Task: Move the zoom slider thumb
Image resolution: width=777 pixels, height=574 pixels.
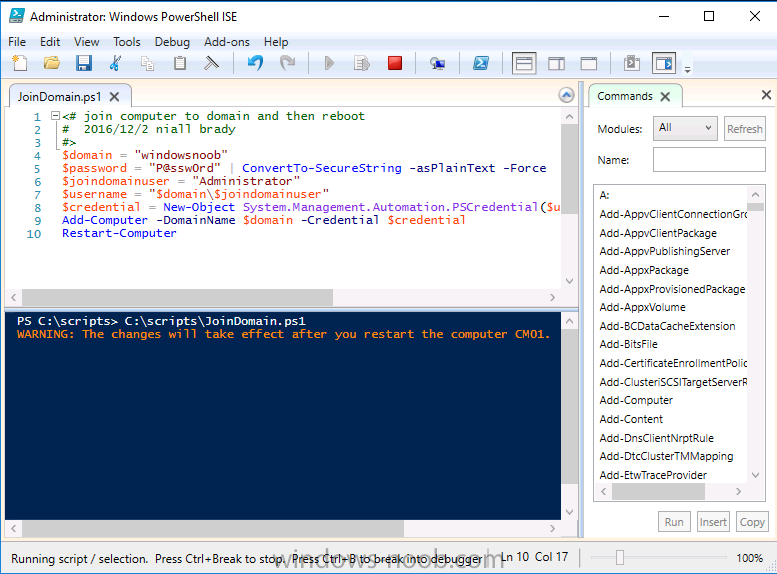Action: click(x=619, y=558)
